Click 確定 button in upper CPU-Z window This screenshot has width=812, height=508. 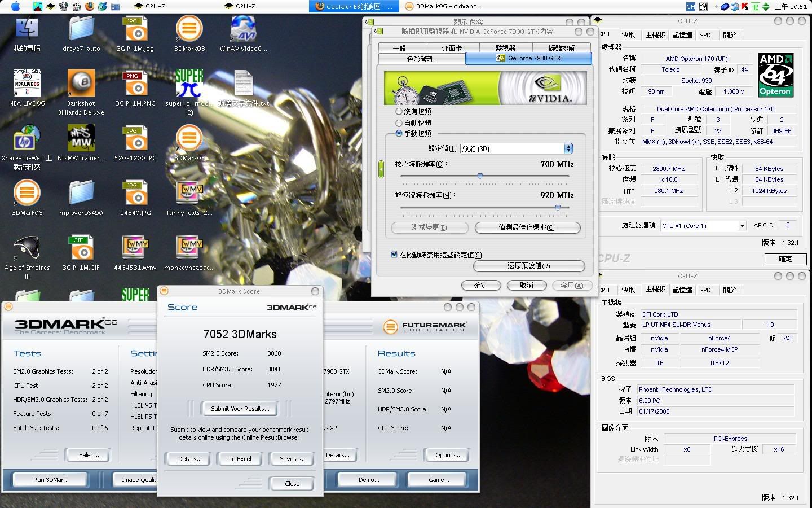tap(785, 259)
